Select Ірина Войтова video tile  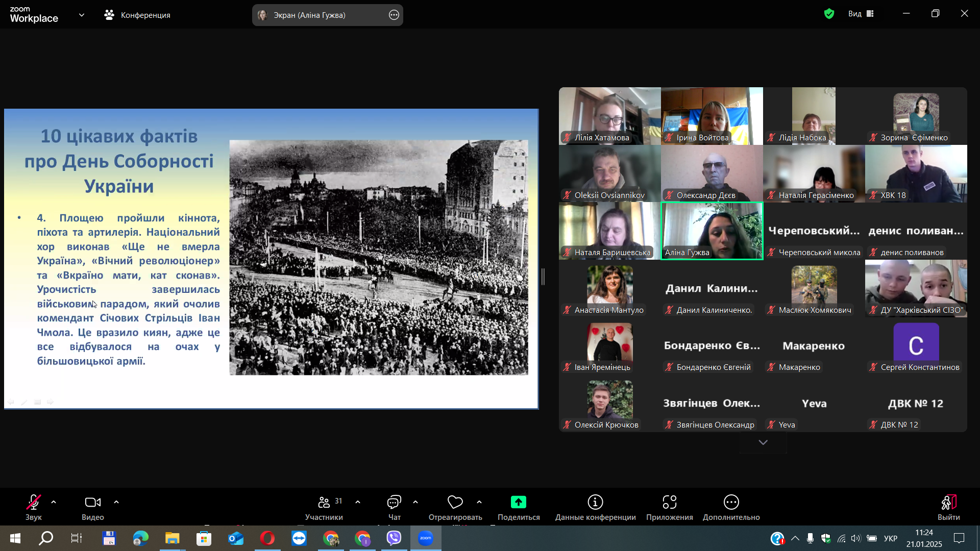[x=712, y=116]
